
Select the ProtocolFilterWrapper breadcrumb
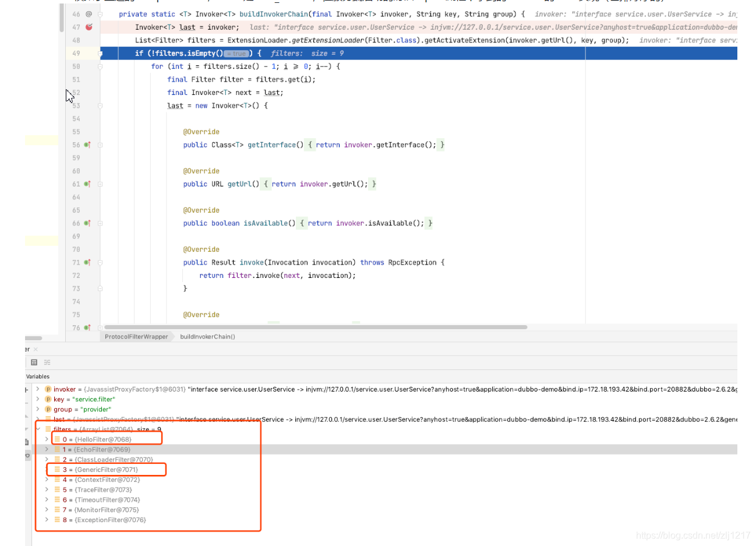click(x=136, y=337)
